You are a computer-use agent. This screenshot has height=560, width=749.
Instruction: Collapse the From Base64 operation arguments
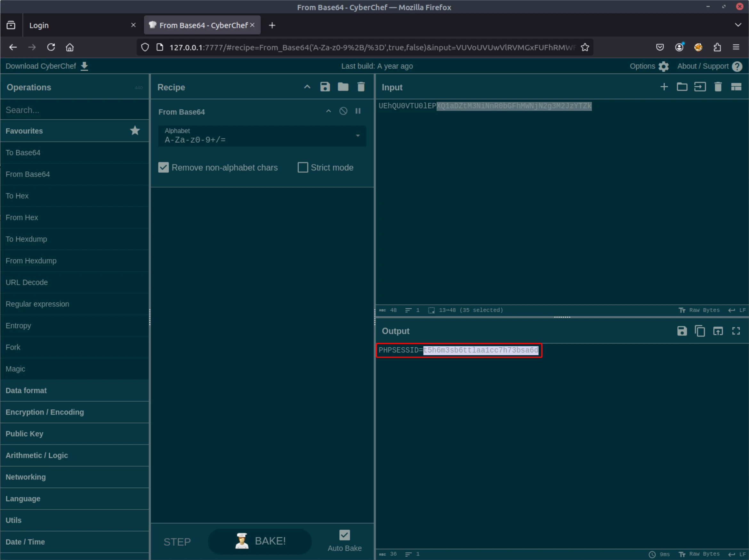pyautogui.click(x=328, y=111)
